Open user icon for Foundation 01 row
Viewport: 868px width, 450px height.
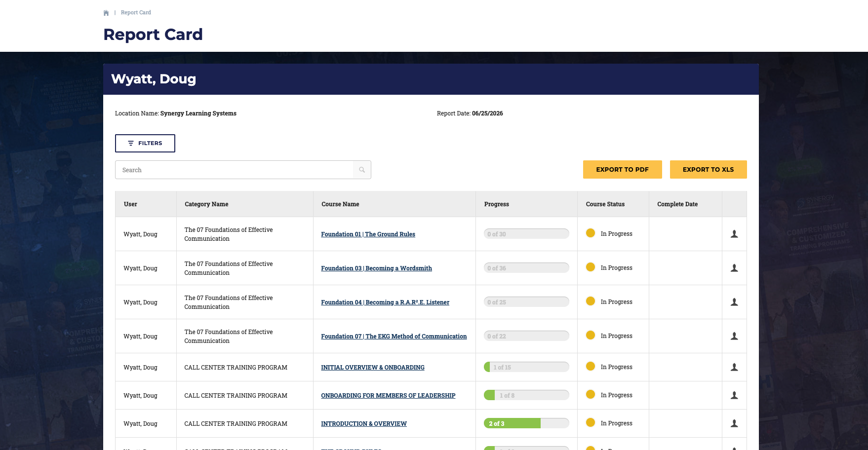[734, 234]
